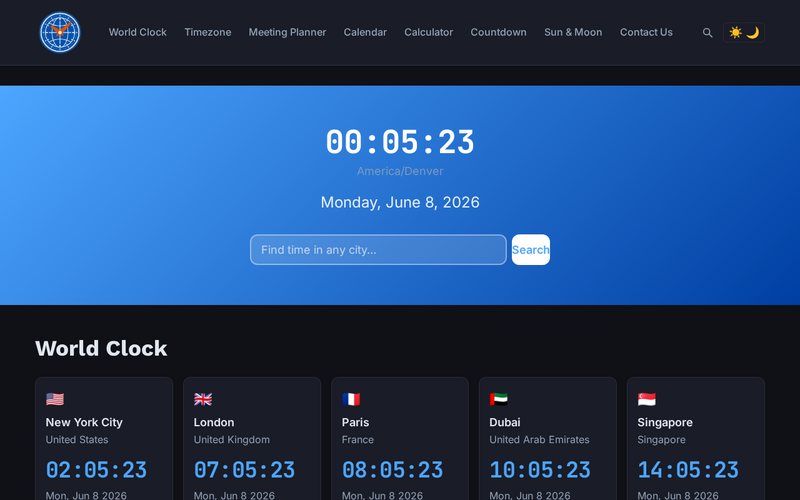Viewport: 800px width, 500px height.
Task: Open the Dubai card title
Action: [505, 422]
